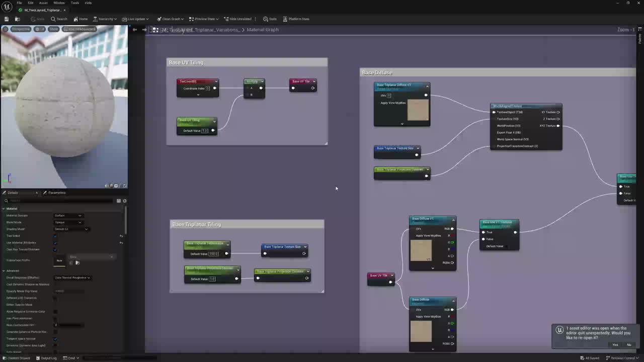This screenshot has width=644, height=362.
Task: Open the Window menu
Action: pos(59,3)
